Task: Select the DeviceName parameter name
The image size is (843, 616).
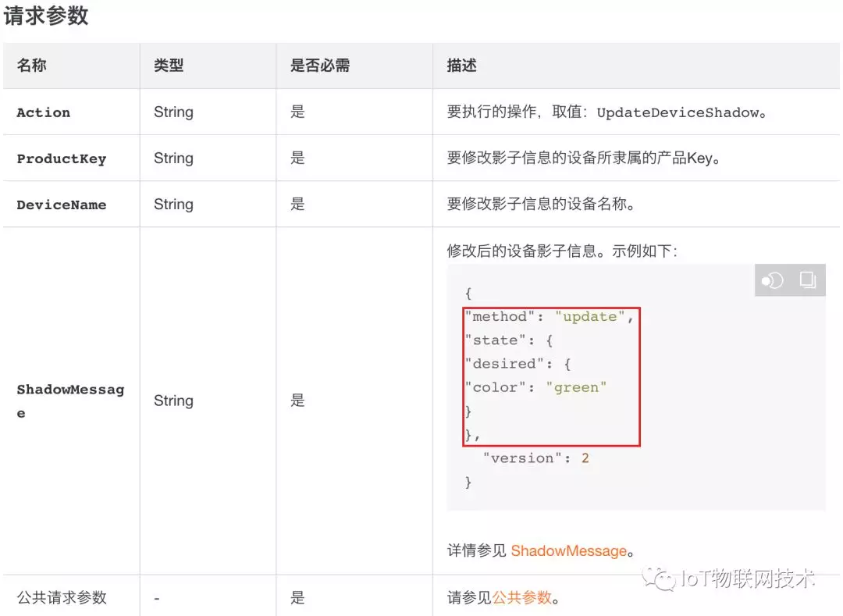Action: point(62,205)
